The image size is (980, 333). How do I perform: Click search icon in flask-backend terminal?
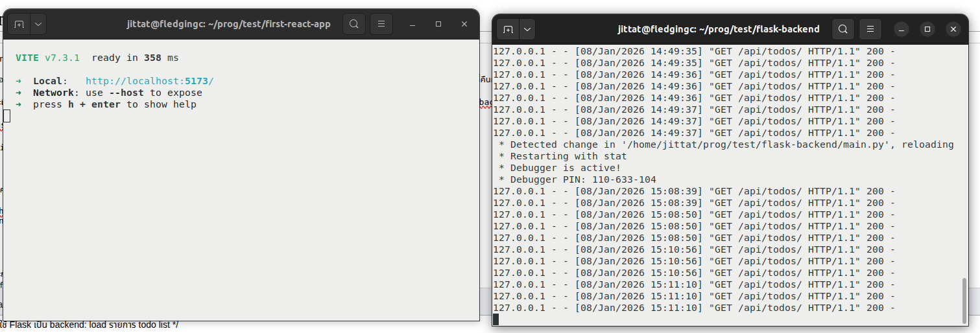pyautogui.click(x=843, y=29)
